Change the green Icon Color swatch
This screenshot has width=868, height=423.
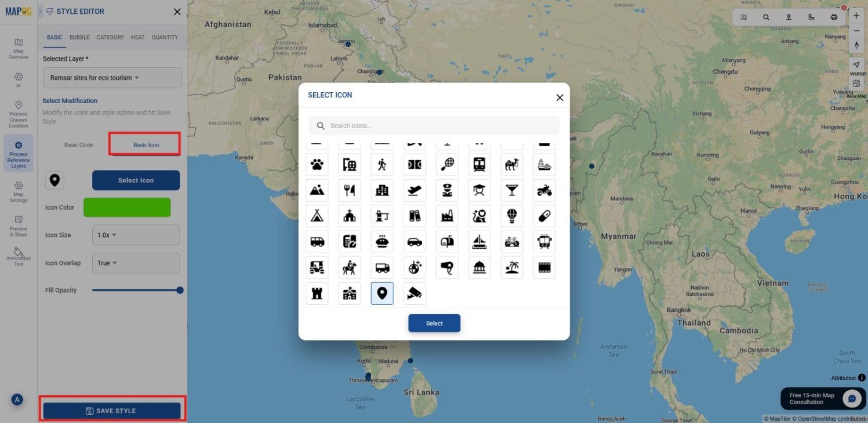point(127,207)
